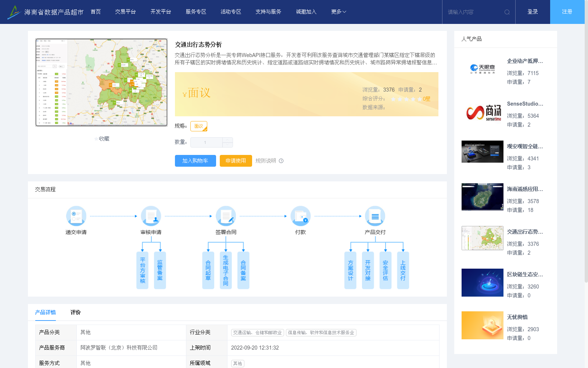Open the 规则说明 link
The height and width of the screenshot is (368, 588).
click(x=265, y=161)
